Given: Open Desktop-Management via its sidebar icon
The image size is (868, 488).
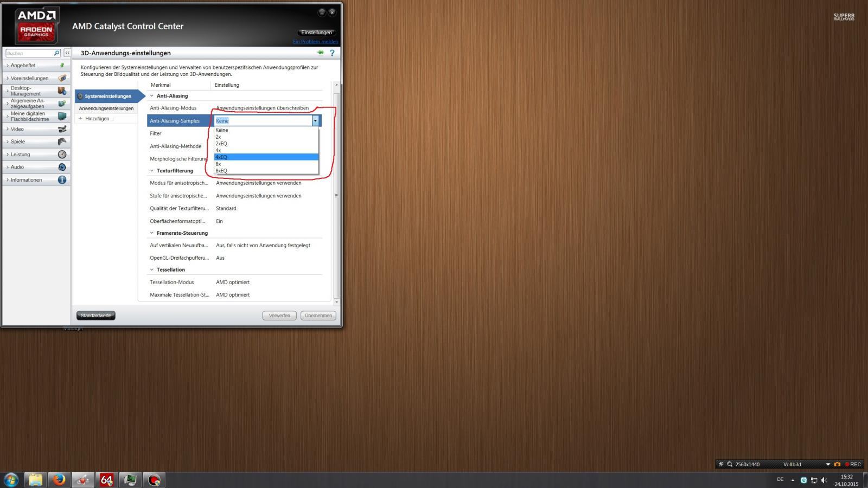Looking at the screenshot, I should 62,91.
